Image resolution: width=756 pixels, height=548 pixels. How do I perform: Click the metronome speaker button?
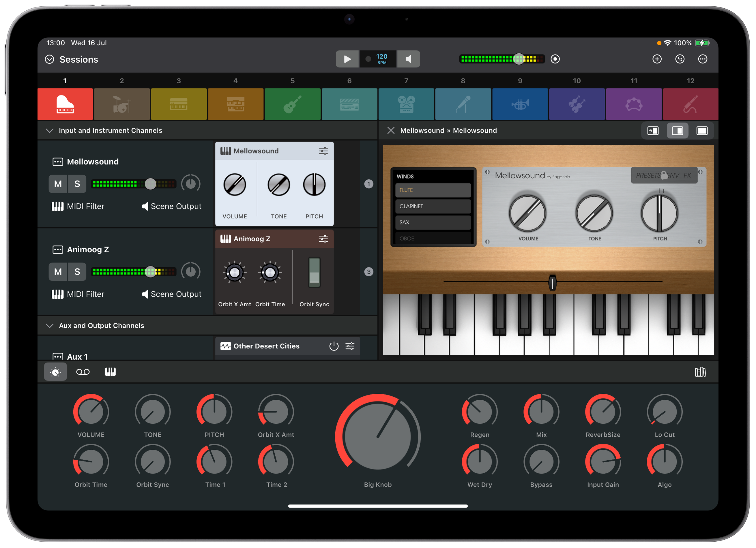click(x=408, y=59)
